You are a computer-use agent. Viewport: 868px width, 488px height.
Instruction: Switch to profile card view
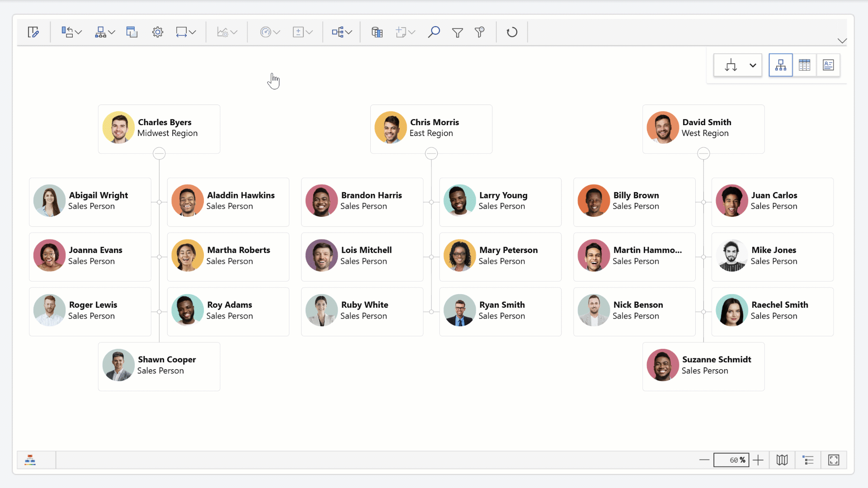pos(828,65)
